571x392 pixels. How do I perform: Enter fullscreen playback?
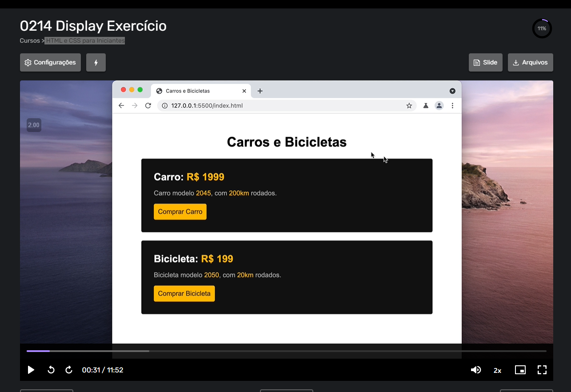542,370
